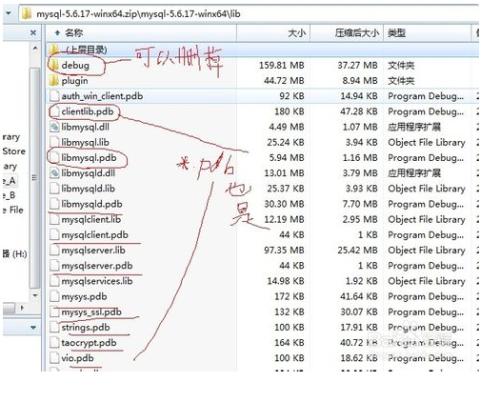Viewport: 500px width, 402px height.
Task: Select the taocrypt.pdb file name
Action: tap(89, 343)
